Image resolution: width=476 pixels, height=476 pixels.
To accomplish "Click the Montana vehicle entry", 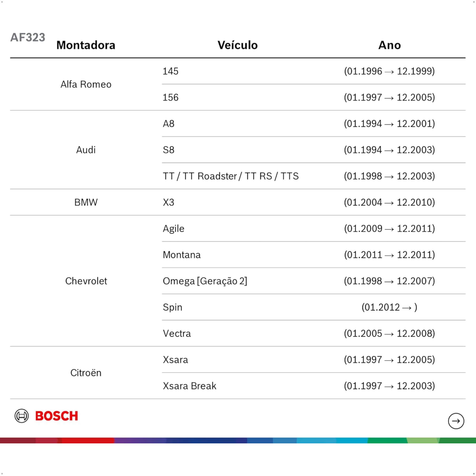I will [x=182, y=255].
